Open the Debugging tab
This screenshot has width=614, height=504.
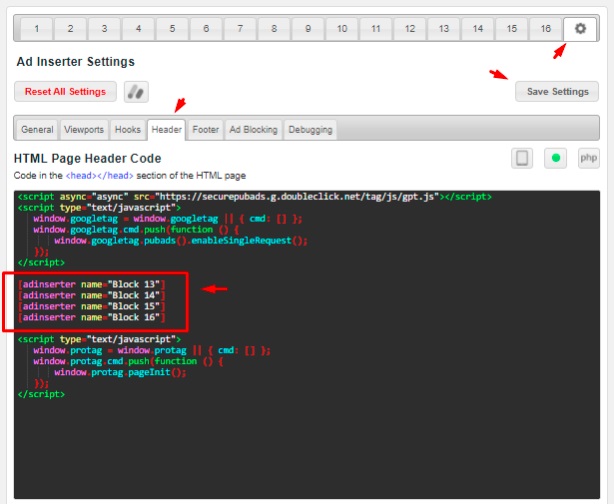click(x=310, y=130)
